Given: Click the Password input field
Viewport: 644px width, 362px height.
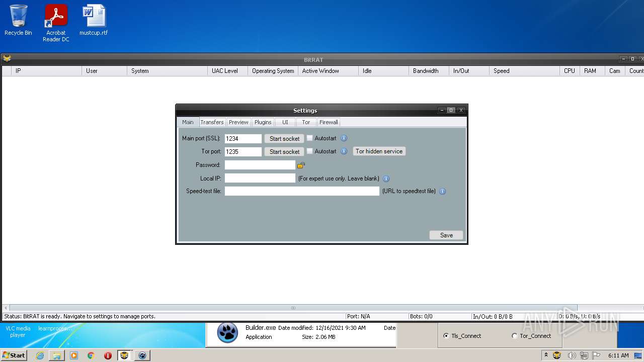Looking at the screenshot, I should [260, 165].
